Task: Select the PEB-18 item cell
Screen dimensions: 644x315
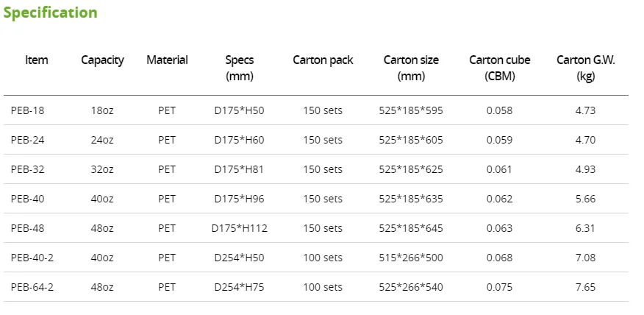Action: pyautogui.click(x=27, y=110)
